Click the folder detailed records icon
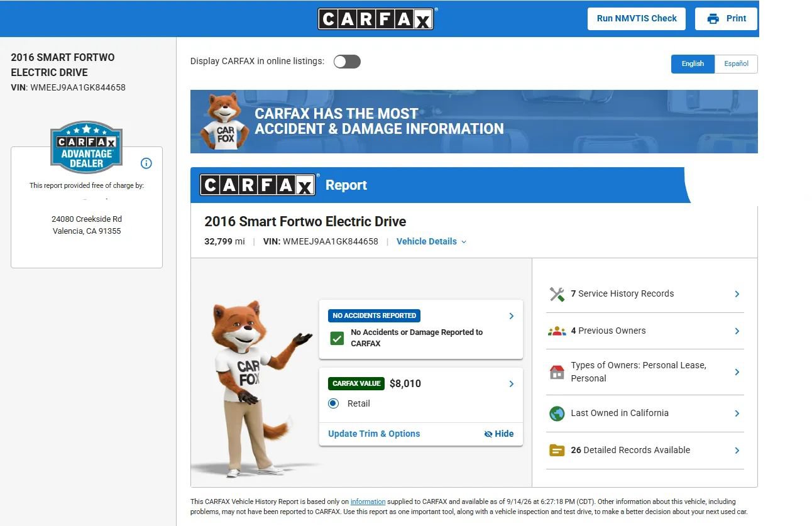Image resolution: width=812 pixels, height=526 pixels. (557, 450)
